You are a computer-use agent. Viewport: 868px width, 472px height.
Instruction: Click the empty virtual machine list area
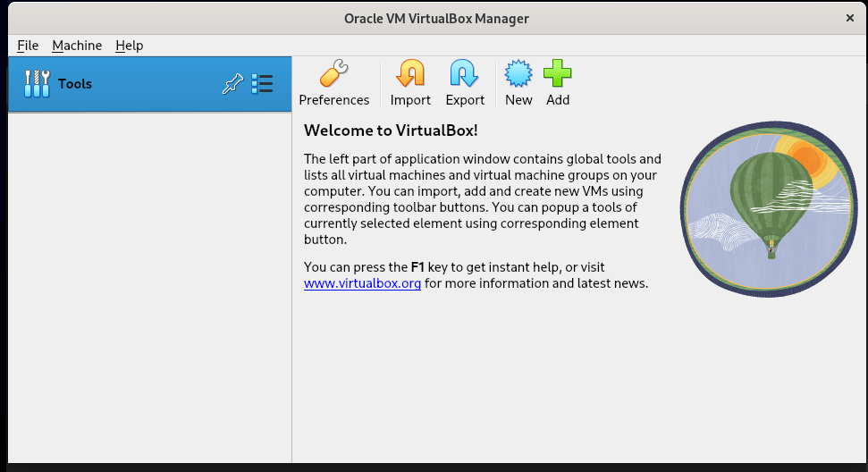149,286
